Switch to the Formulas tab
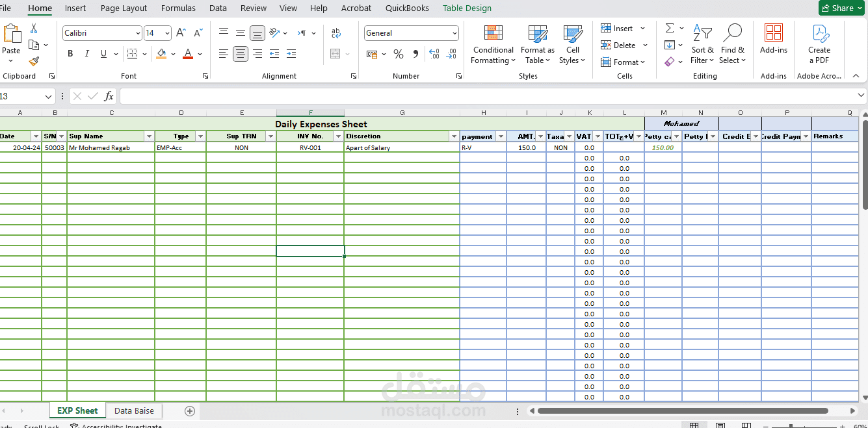This screenshot has height=428, width=868. coord(178,8)
